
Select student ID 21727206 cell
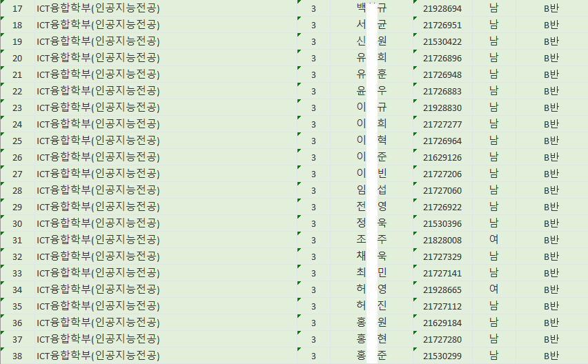coord(442,174)
